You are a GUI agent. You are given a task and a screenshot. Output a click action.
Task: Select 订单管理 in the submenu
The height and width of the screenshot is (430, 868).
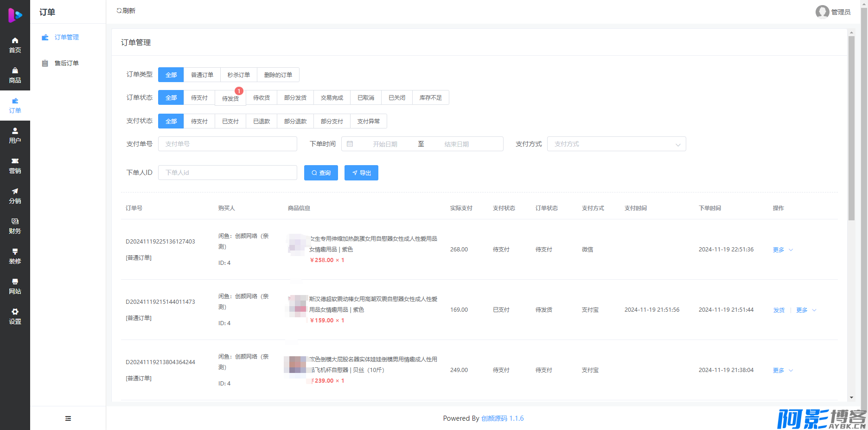click(x=66, y=37)
